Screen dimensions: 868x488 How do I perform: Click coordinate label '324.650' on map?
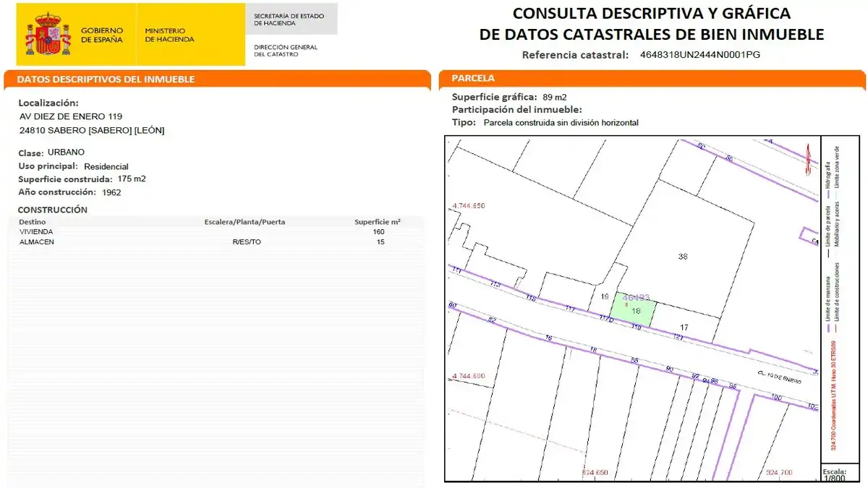point(595,473)
